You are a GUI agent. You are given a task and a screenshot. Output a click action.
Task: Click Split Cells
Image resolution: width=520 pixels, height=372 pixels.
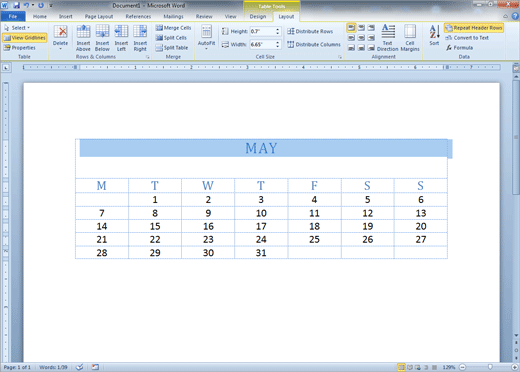[171, 38]
